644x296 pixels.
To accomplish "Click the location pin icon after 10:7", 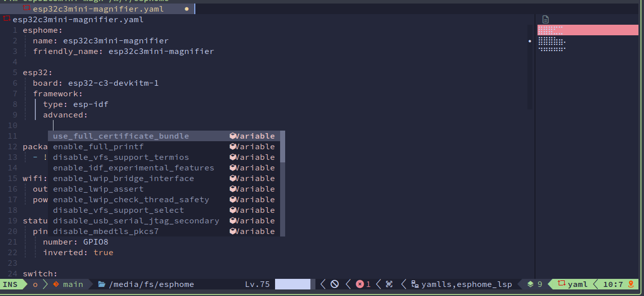I will pyautogui.click(x=631, y=284).
